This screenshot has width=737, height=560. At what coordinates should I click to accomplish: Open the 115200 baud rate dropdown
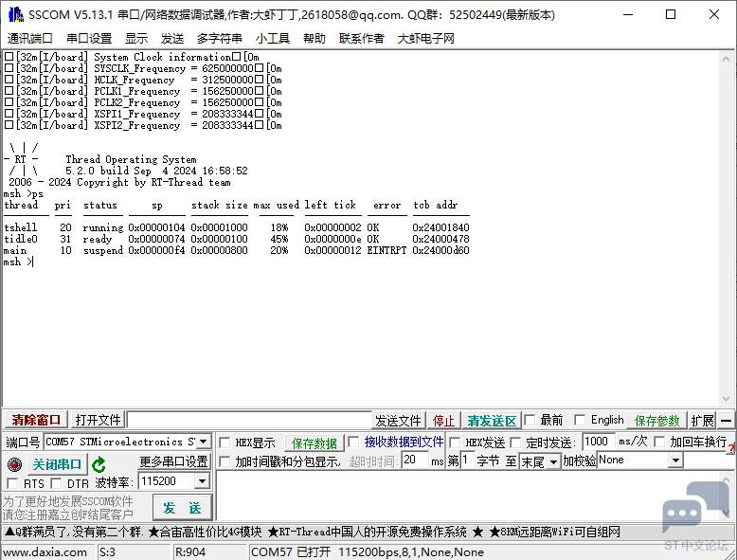pos(202,481)
